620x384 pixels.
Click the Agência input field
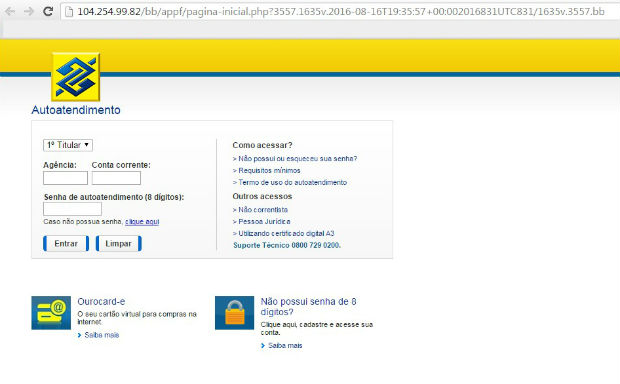coord(65,178)
